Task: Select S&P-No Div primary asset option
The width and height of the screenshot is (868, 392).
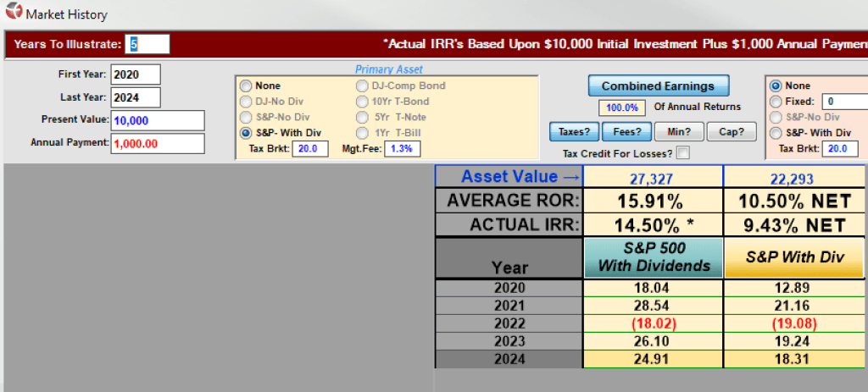Action: pos(245,117)
